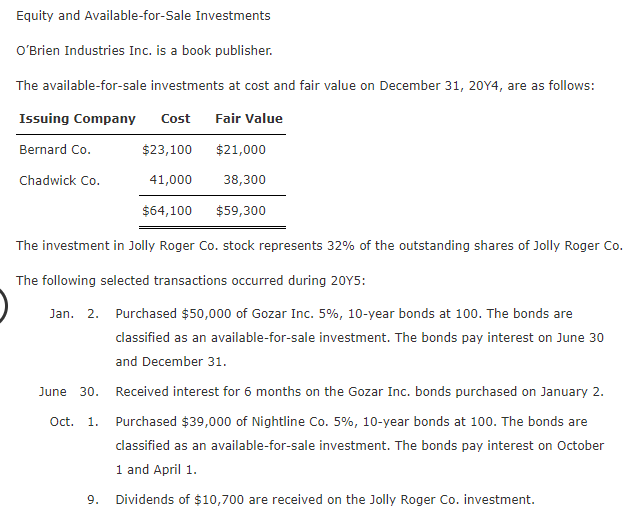Click the 38,300 fair value cell
The height and width of the screenshot is (517, 643).
(x=244, y=180)
